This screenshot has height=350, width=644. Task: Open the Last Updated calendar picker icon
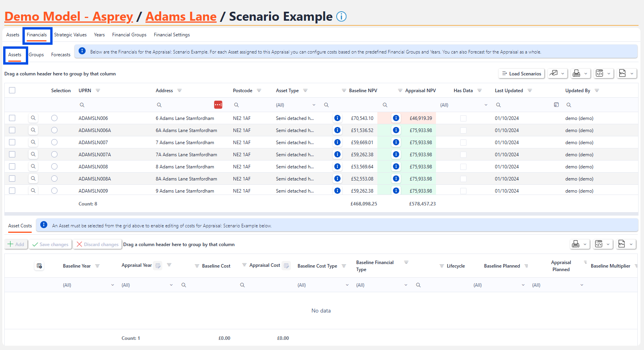coord(556,105)
